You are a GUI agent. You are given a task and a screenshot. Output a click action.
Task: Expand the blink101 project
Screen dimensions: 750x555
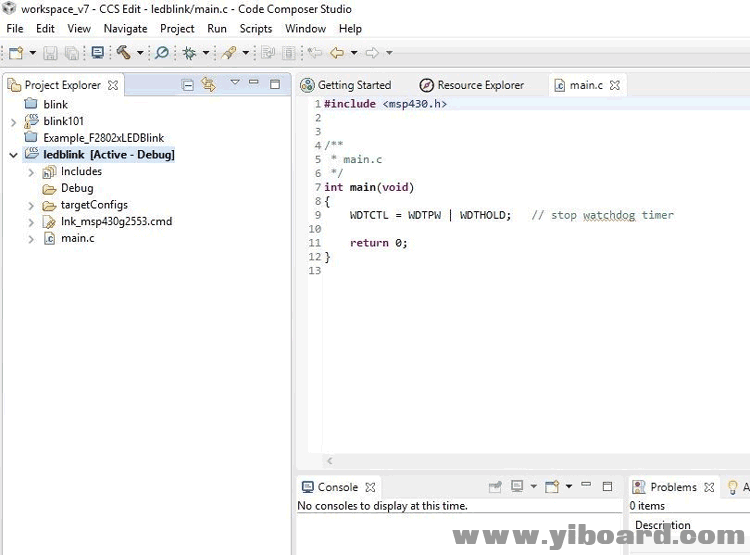(x=13, y=122)
